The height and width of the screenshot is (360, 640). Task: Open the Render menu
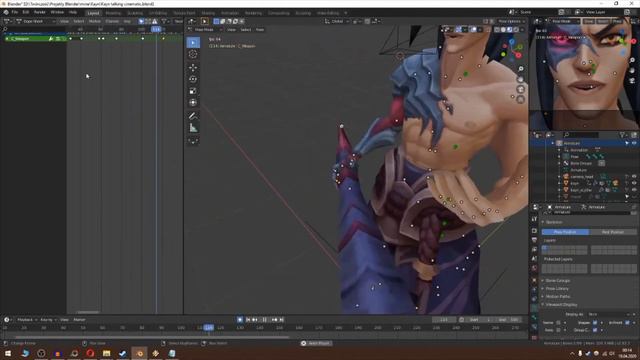click(x=40, y=13)
